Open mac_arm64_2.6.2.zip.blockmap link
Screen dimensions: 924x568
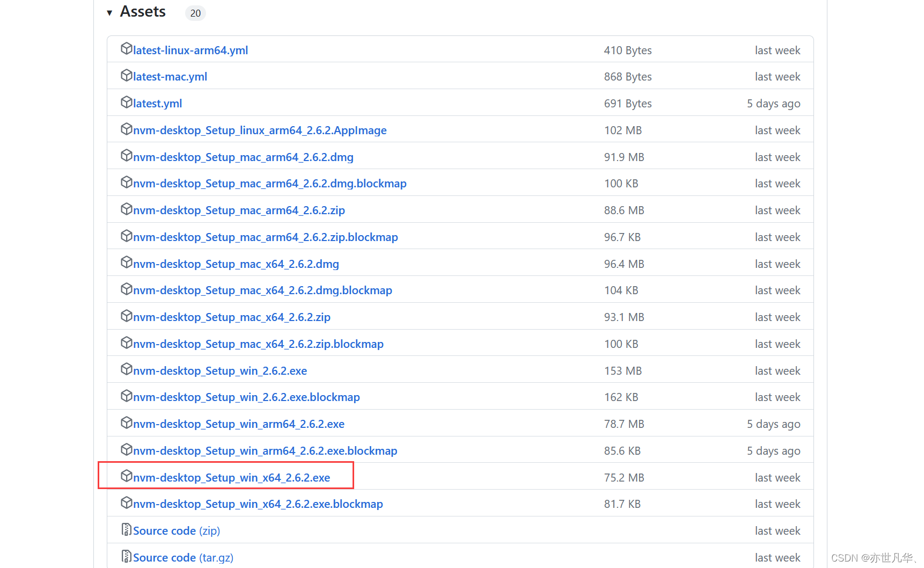[x=266, y=237]
